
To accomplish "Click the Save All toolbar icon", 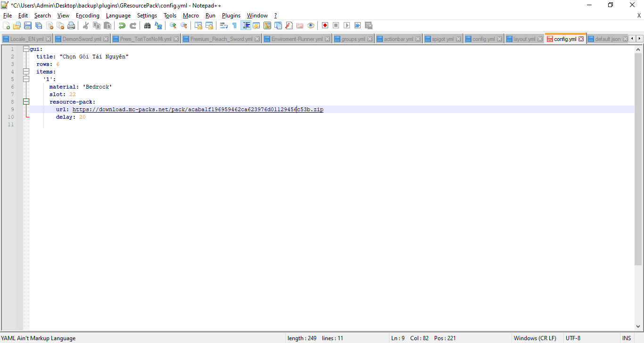I will (39, 25).
